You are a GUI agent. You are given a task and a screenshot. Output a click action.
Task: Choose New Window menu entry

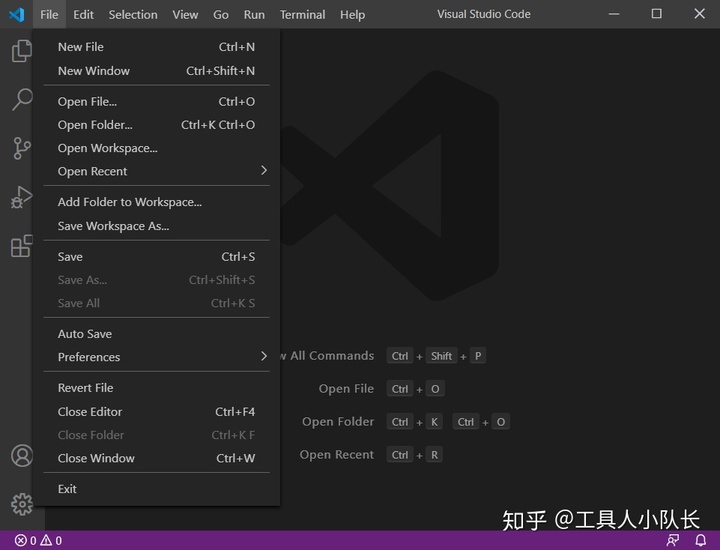pos(156,71)
